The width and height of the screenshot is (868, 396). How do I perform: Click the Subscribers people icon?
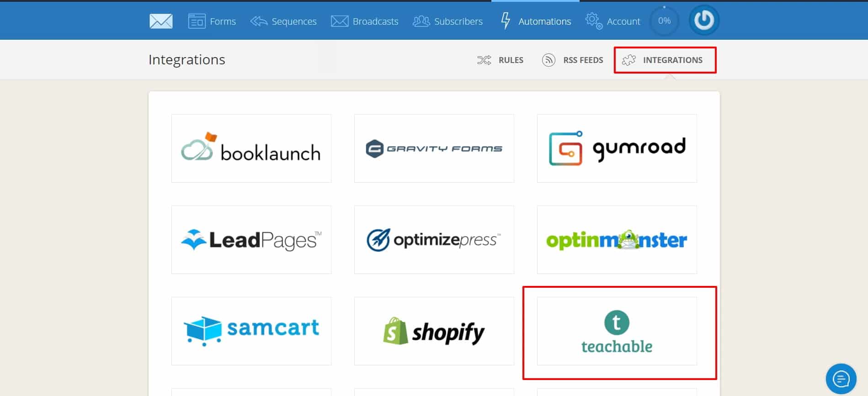click(x=421, y=21)
